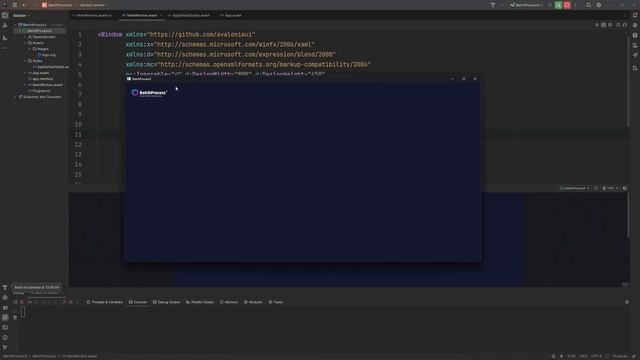Screen dimensions: 640x360
Task: Click the red stop icon in debug toolbar
Action: pos(22,302)
